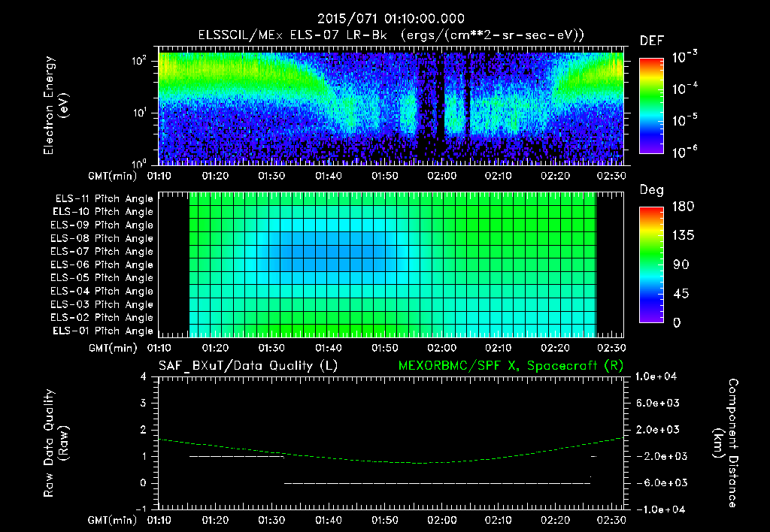Click the 10^-3 tick on the DEF scale

684,57
